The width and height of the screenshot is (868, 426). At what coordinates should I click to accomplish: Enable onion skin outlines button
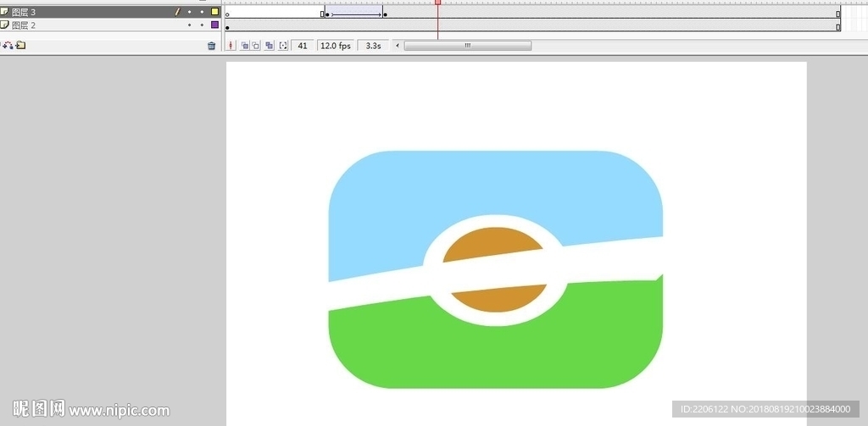pyautogui.click(x=256, y=46)
